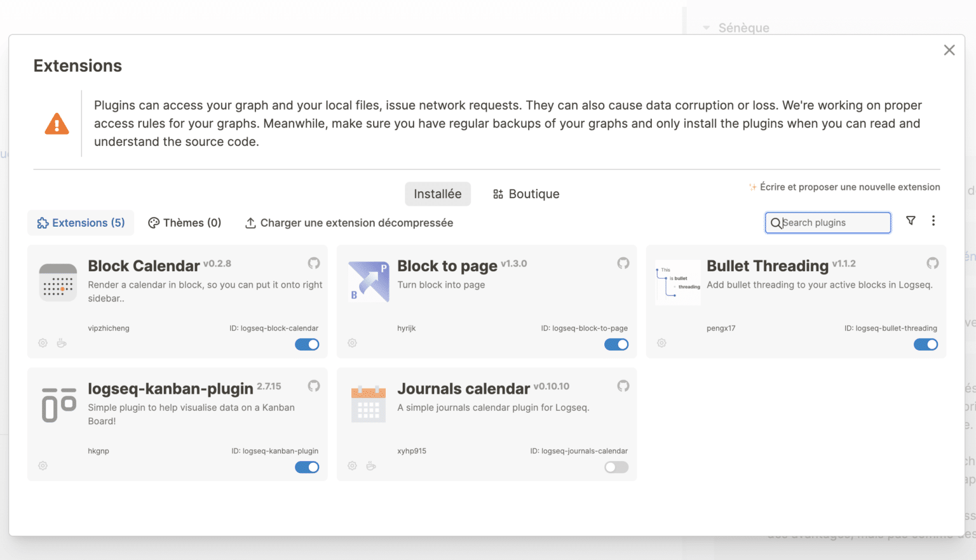Click ID: logseq-journals-calendar text
The width and height of the screenshot is (976, 560).
point(579,451)
